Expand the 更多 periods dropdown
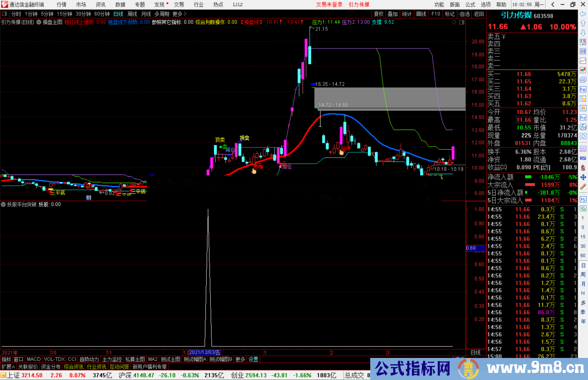588x380 pixels. tap(179, 14)
